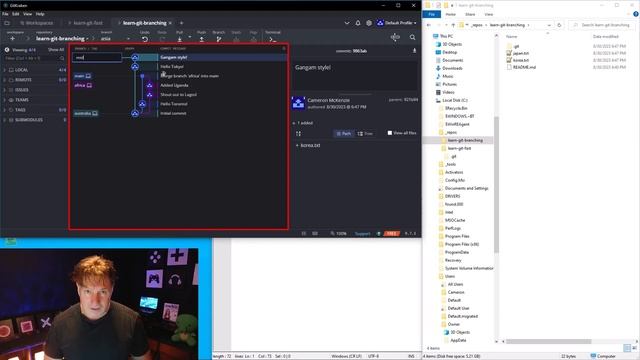Click the main branch label
Screen dimensions: 640x360
point(83,76)
